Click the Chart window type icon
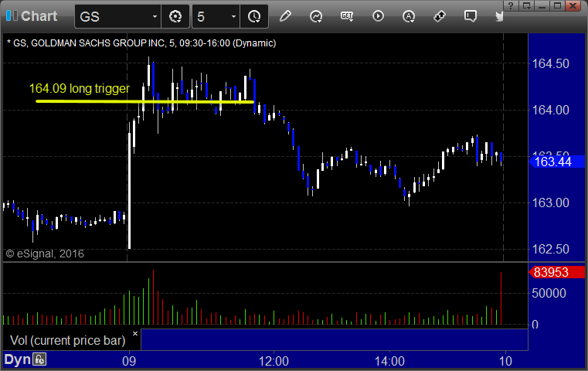Screen dimensions: 588x371 12,16
